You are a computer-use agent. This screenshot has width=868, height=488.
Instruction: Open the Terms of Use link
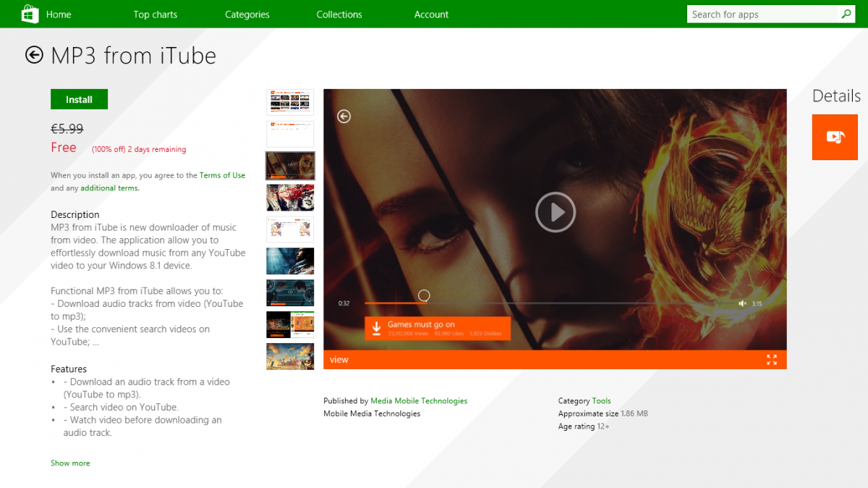[x=223, y=175]
